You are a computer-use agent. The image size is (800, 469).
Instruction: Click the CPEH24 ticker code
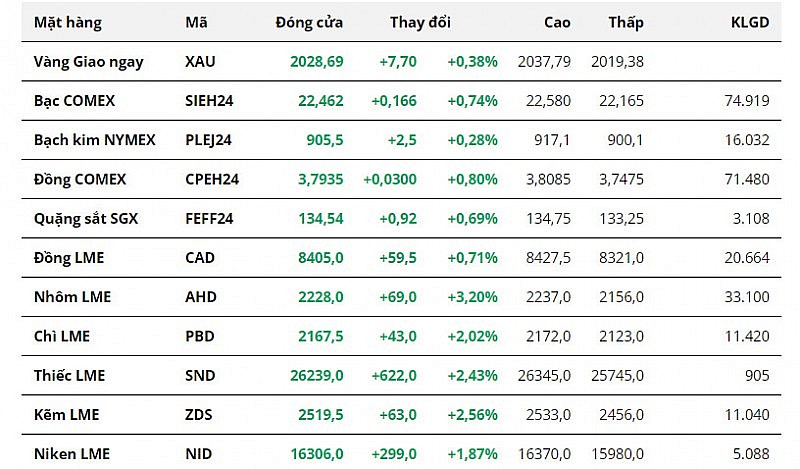(212, 179)
